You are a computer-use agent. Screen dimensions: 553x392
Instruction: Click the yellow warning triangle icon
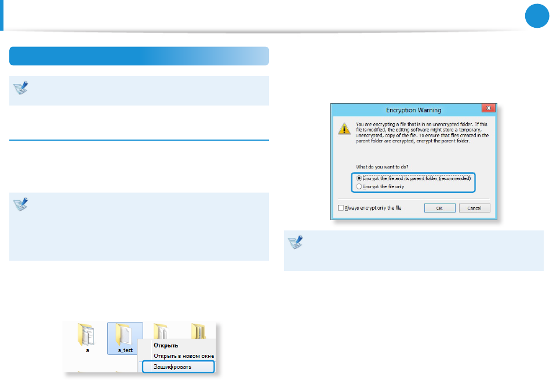344,129
